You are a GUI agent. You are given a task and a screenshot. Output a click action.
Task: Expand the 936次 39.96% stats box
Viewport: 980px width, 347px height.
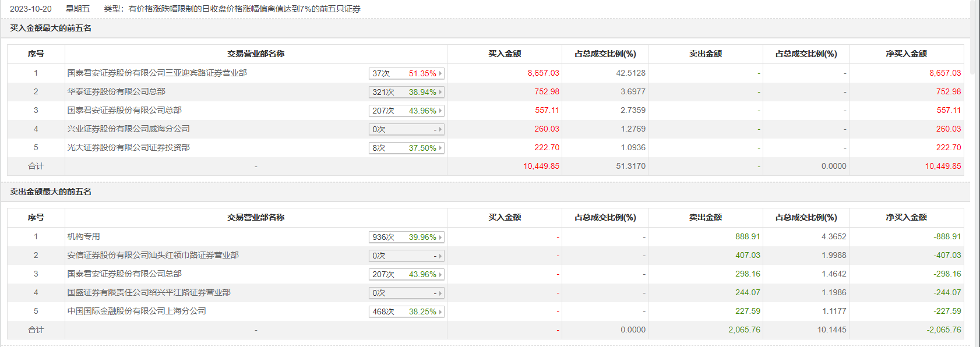coord(406,237)
